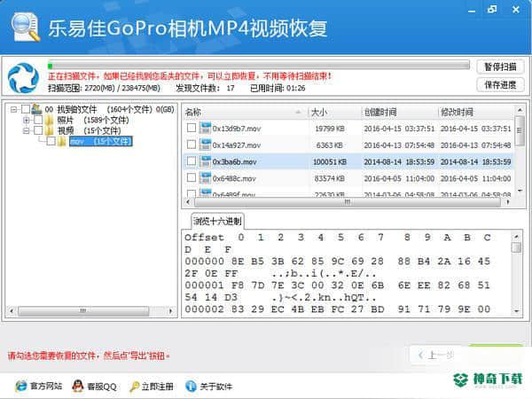
Task: Select file name 0x6488c.mov
Action: [234, 178]
